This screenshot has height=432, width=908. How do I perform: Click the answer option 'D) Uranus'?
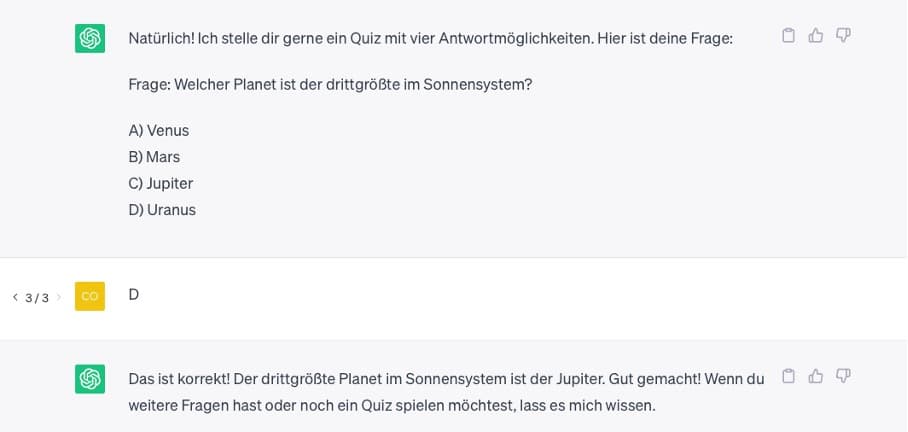coord(162,210)
